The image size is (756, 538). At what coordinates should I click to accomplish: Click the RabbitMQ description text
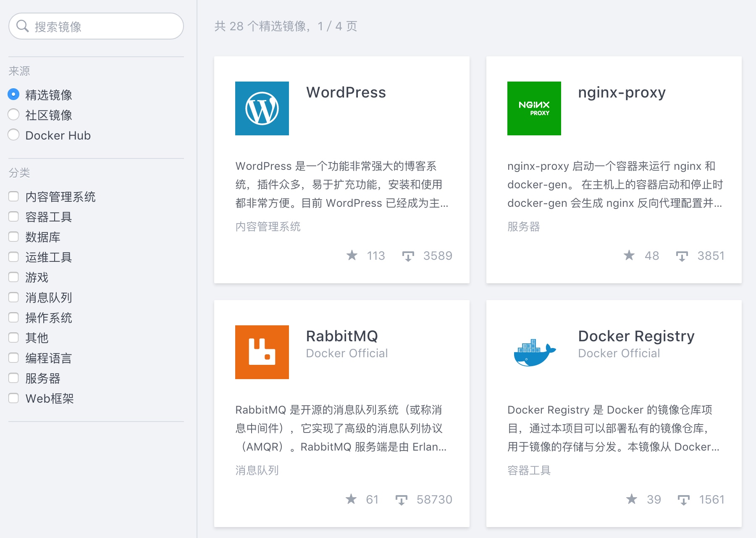[x=341, y=428]
